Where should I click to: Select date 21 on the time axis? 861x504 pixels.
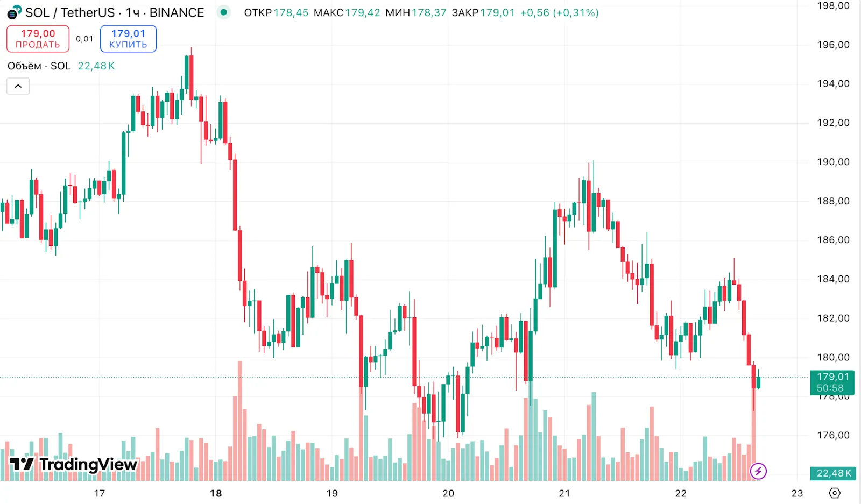point(564,493)
